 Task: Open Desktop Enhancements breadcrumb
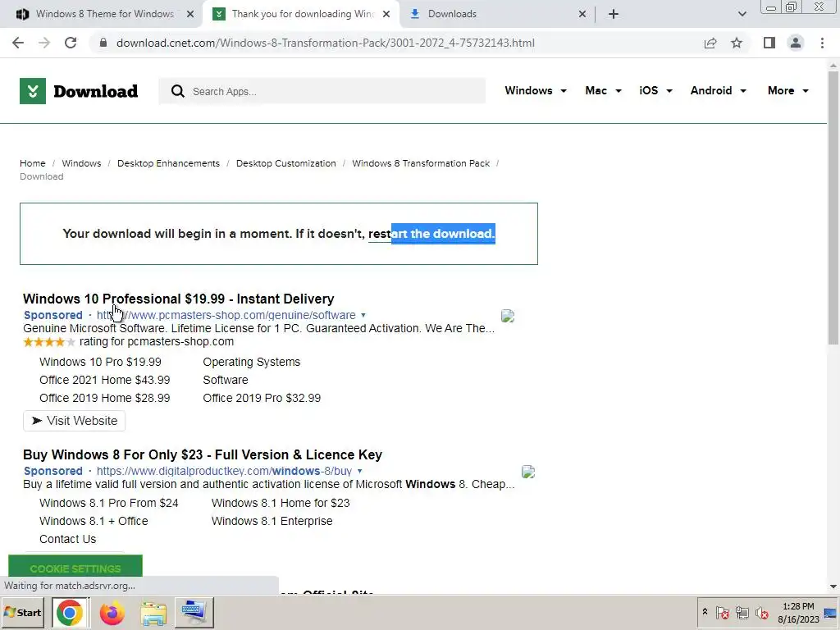click(168, 163)
